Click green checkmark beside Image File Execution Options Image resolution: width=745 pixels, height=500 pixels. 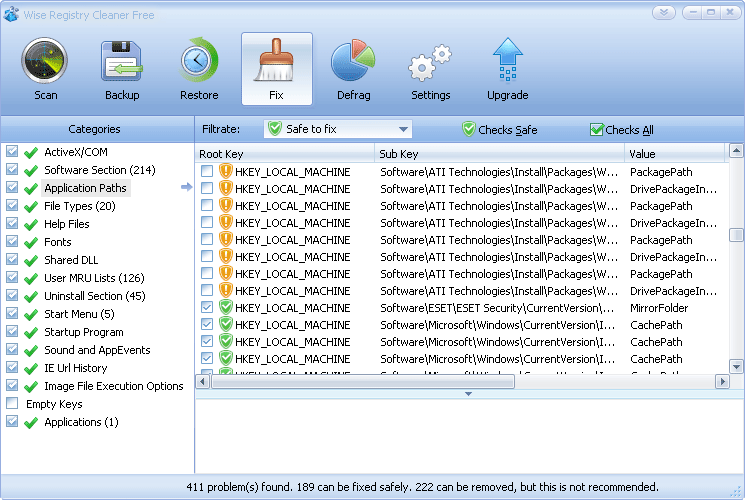[x=31, y=387]
